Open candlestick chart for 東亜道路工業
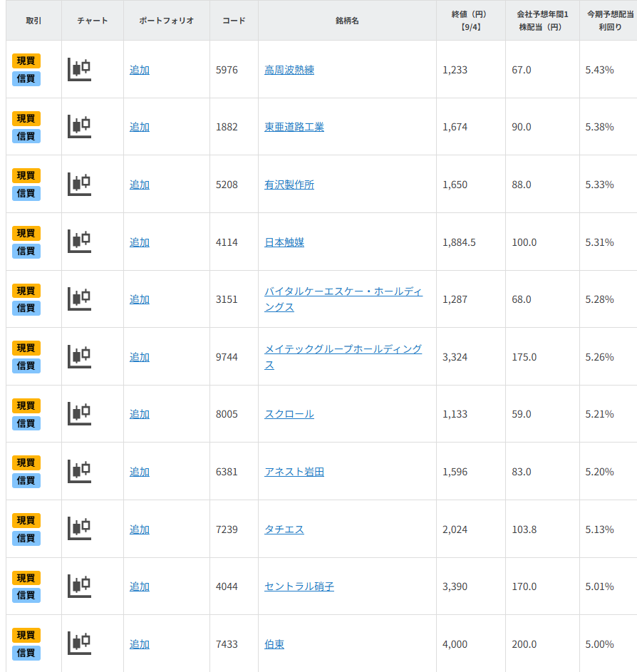 79,126
